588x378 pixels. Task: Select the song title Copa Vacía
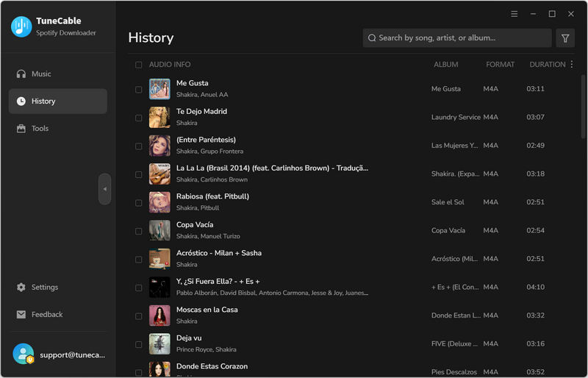pos(195,224)
